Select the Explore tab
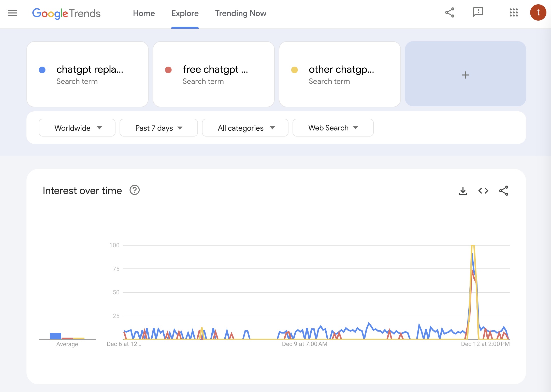 [x=185, y=13]
